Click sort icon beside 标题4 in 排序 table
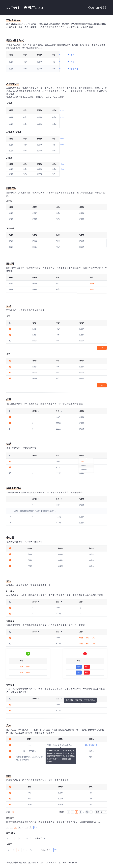Viewport: 113px width, 868px height. click(x=86, y=411)
